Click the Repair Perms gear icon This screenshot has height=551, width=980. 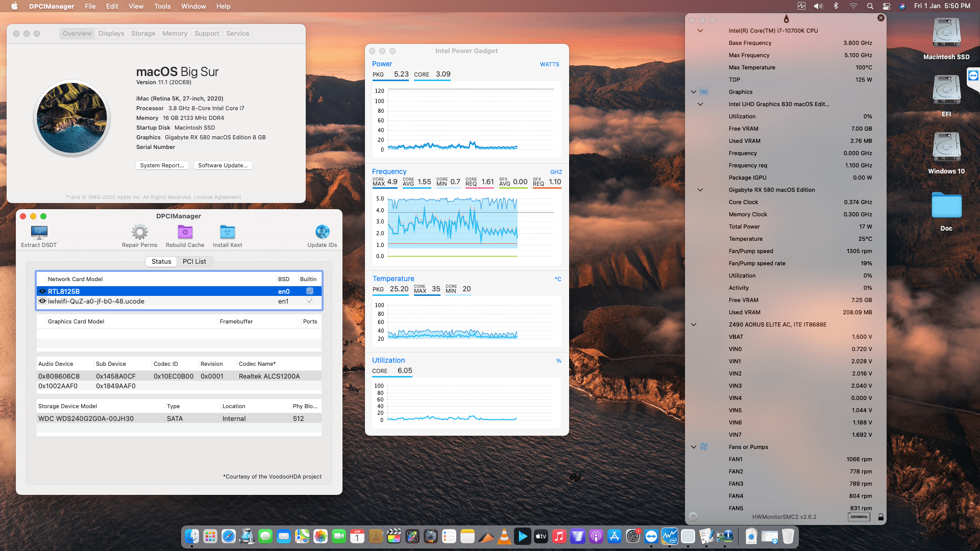(x=139, y=232)
